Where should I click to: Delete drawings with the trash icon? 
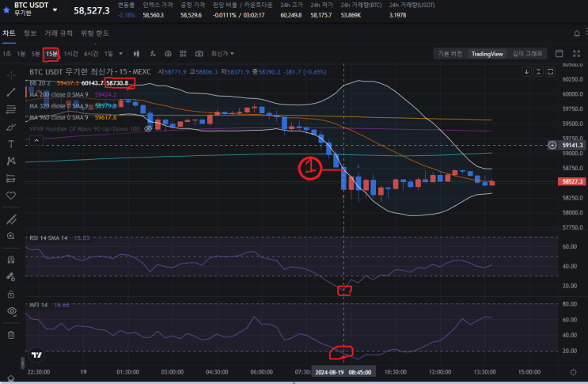[x=11, y=335]
